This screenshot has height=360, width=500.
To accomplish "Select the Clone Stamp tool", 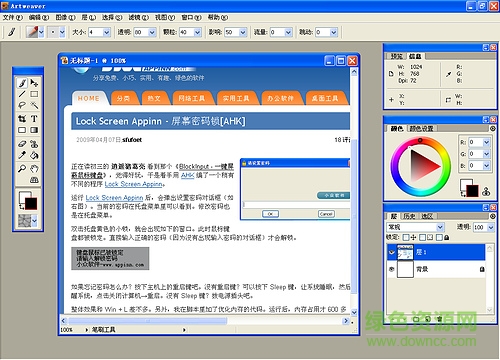I will click(34, 144).
